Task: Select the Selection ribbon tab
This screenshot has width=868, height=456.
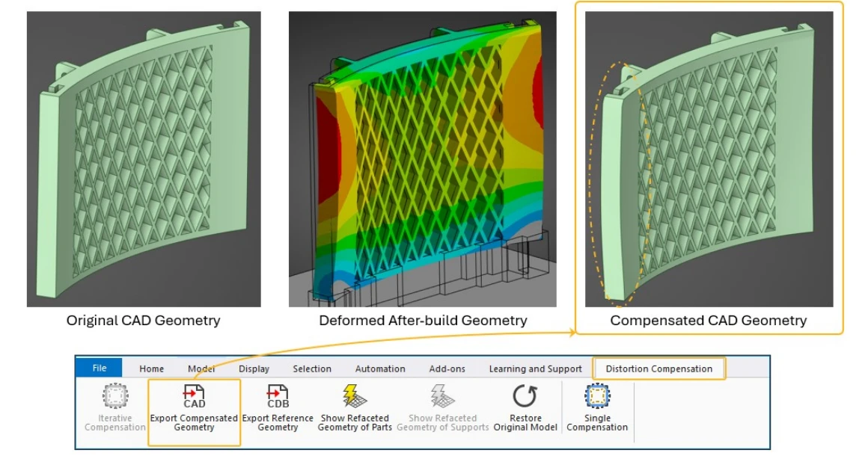Action: tap(312, 368)
